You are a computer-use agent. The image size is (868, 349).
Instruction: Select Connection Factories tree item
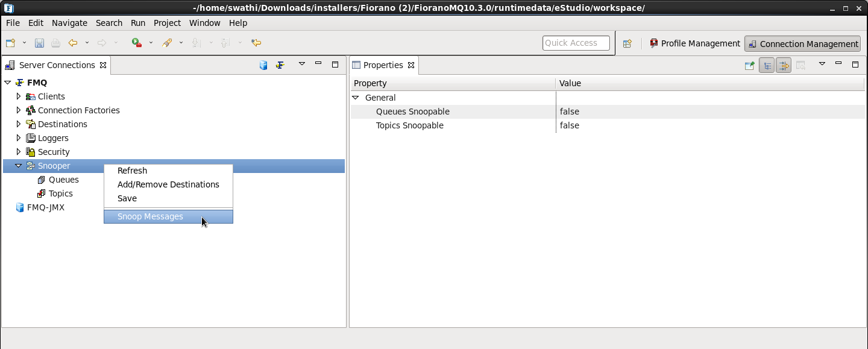click(78, 110)
